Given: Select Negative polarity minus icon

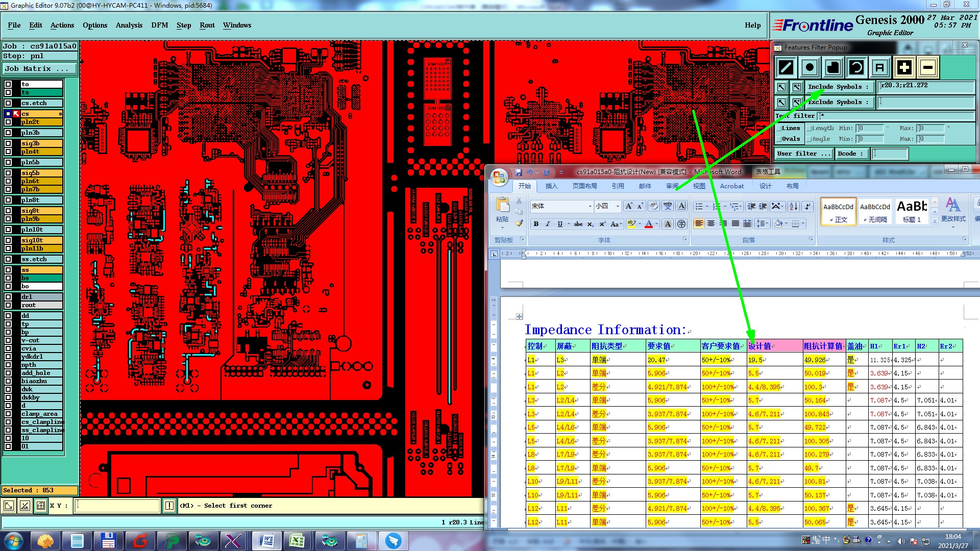Looking at the screenshot, I should coord(928,67).
